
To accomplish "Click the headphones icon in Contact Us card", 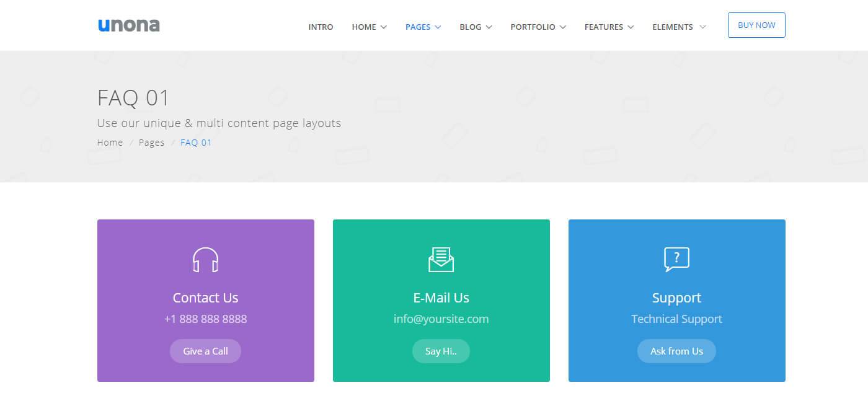I will (205, 260).
